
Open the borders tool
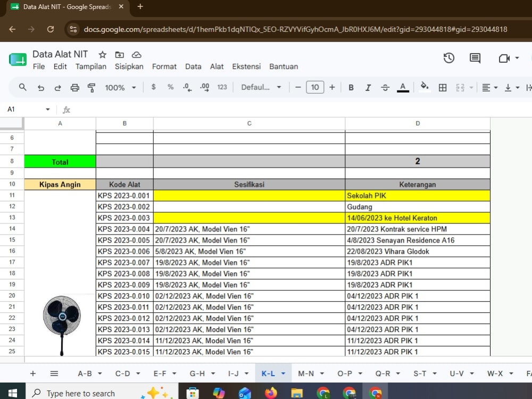coord(443,88)
